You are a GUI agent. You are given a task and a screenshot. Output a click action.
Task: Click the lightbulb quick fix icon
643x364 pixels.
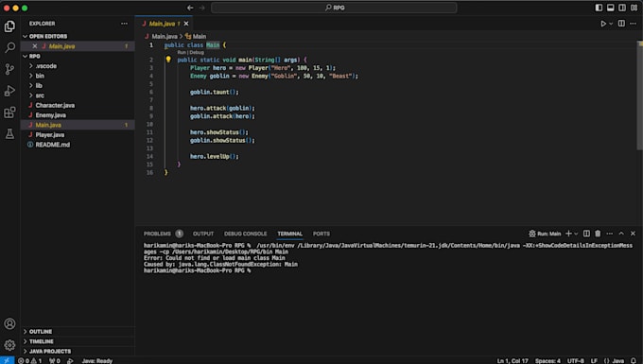pos(168,60)
